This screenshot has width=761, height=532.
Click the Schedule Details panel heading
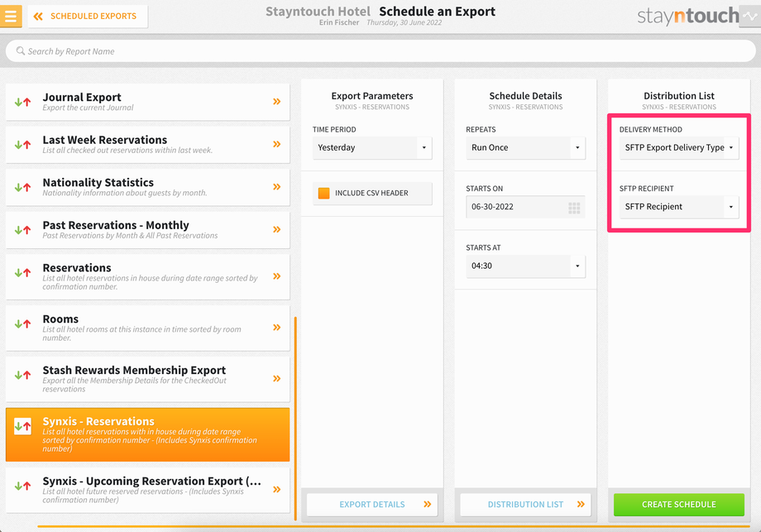[x=525, y=96]
